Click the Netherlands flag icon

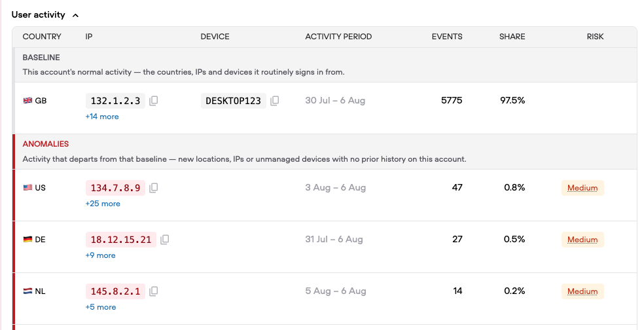click(27, 291)
